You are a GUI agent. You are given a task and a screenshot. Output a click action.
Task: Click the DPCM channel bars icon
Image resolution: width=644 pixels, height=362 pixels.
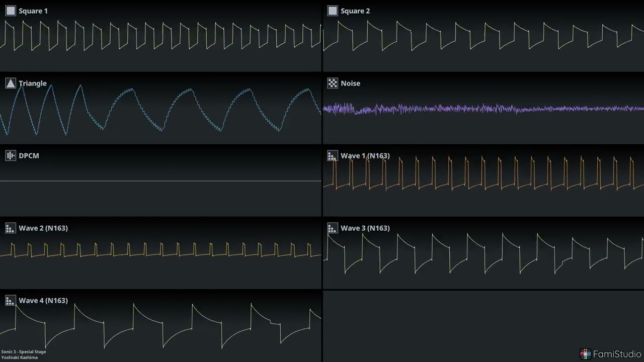pyautogui.click(x=11, y=156)
